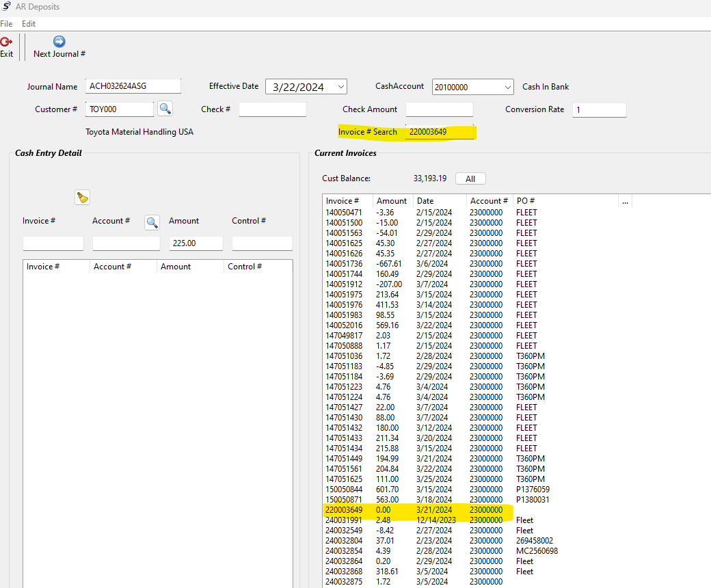The width and height of the screenshot is (711, 588).
Task: Sort by Amount column in Current Invoices
Action: [x=392, y=201]
